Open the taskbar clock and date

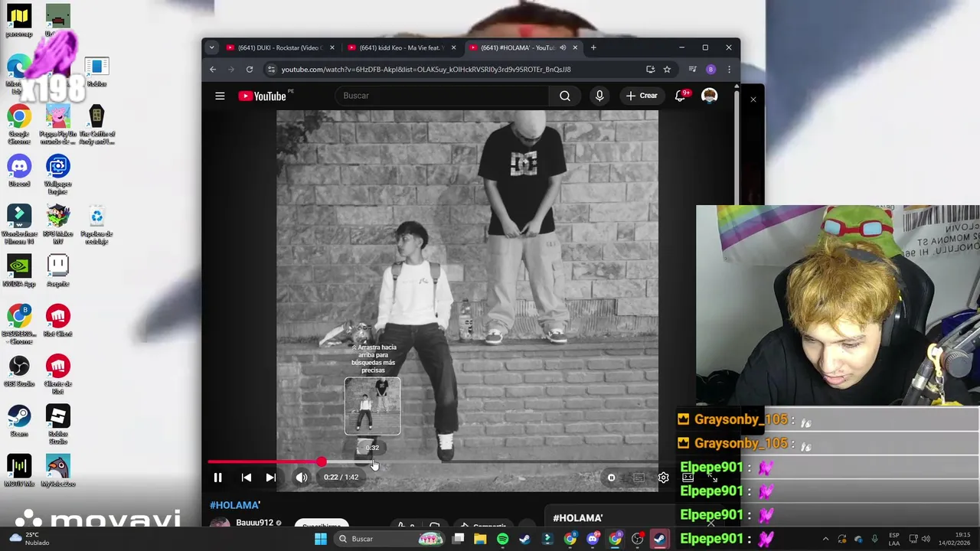point(955,539)
